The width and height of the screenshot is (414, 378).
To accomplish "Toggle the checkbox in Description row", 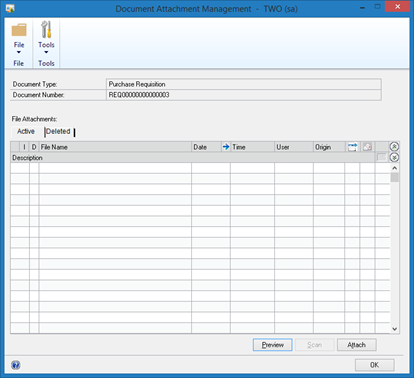I will click(x=381, y=157).
